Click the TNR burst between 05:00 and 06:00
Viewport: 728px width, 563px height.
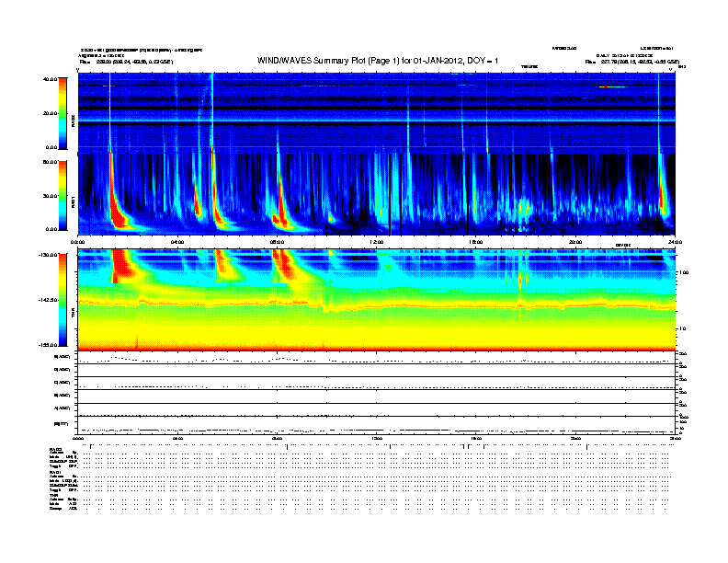pyautogui.click(x=223, y=266)
